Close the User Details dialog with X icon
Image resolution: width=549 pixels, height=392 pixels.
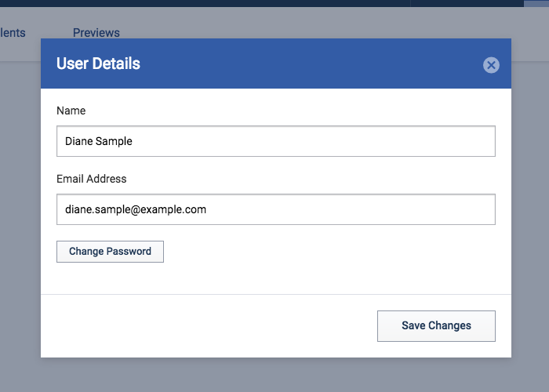[491, 65]
